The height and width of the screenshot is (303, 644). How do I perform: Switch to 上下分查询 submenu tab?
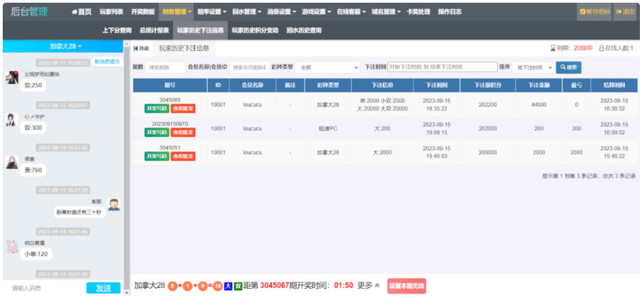117,31
